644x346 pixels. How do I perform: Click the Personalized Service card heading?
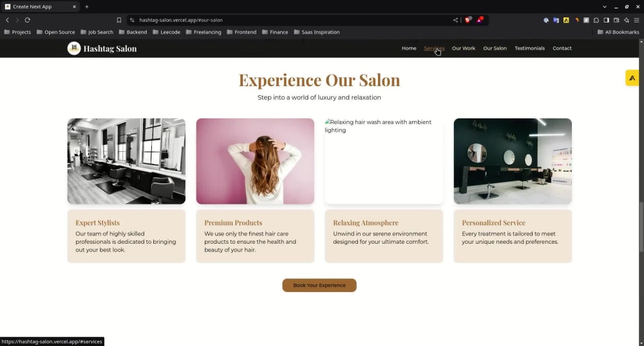point(493,223)
